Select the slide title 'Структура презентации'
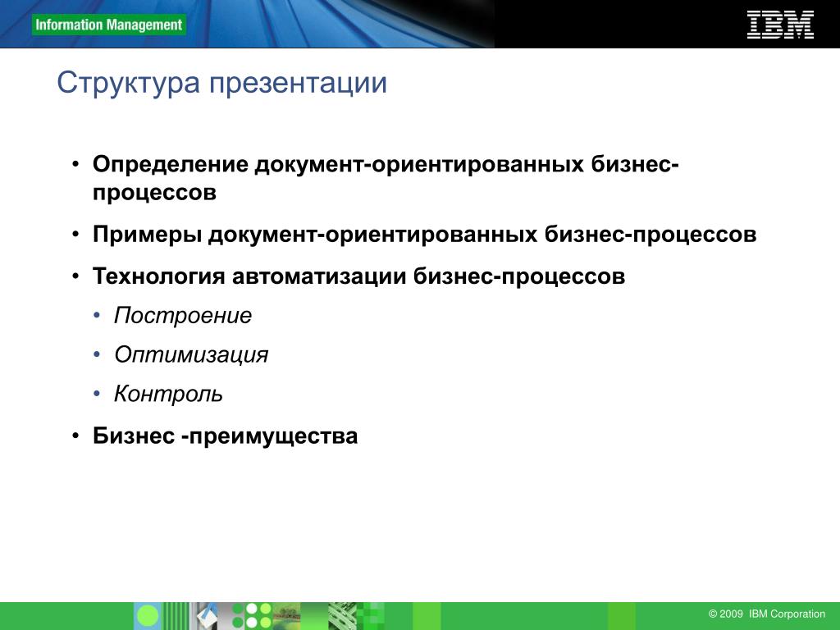 tap(221, 83)
